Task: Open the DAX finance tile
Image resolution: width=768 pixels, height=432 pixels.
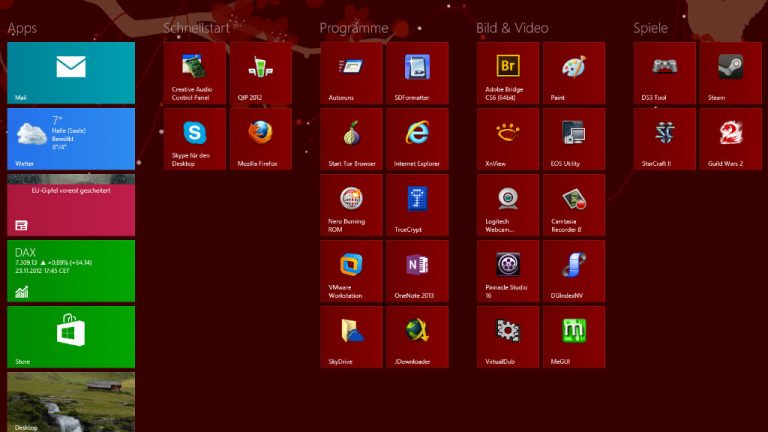Action: tap(71, 271)
